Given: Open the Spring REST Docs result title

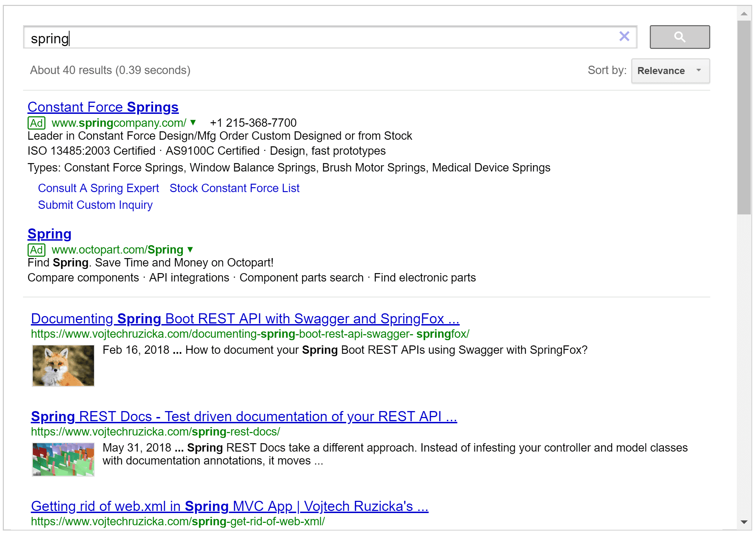Looking at the screenshot, I should (243, 416).
